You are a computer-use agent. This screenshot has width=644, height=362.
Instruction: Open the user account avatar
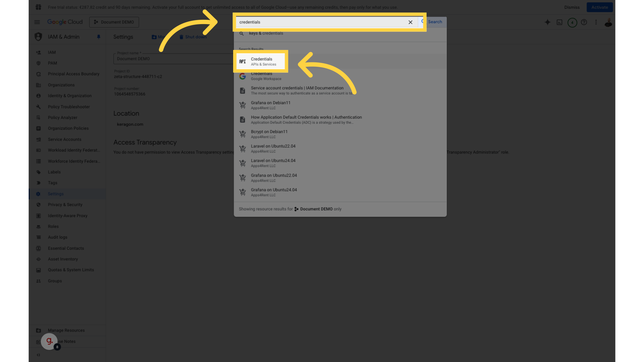(x=608, y=22)
